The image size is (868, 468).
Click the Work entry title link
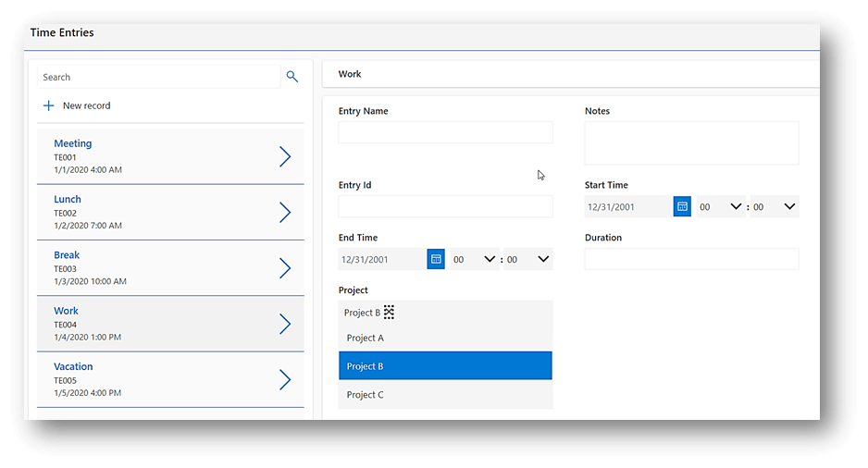[66, 311]
